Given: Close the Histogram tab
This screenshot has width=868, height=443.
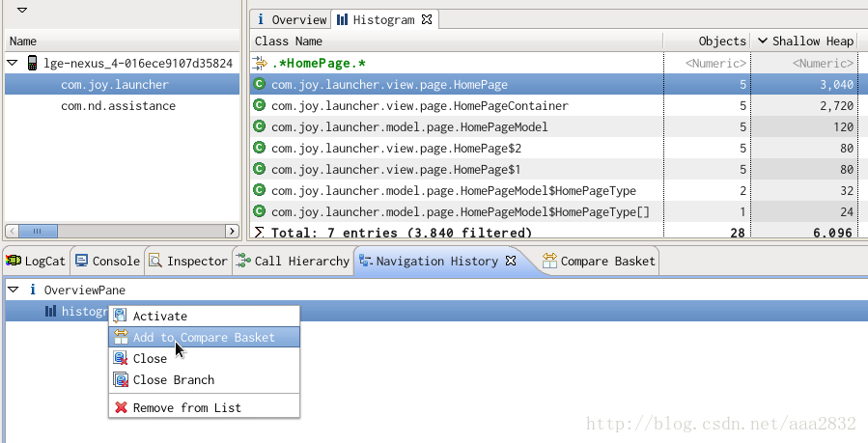Looking at the screenshot, I should [427, 19].
